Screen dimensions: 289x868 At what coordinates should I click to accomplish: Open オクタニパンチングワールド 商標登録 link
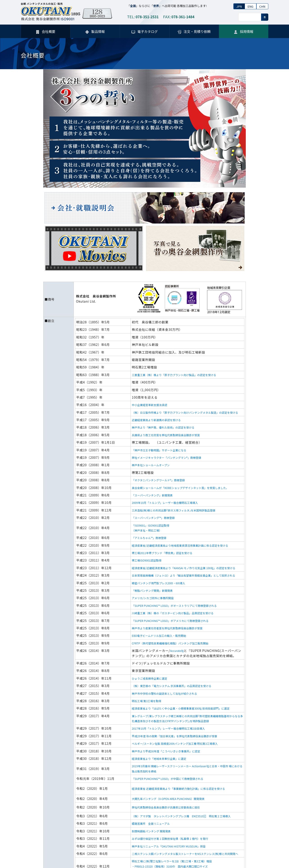pos(158,480)
